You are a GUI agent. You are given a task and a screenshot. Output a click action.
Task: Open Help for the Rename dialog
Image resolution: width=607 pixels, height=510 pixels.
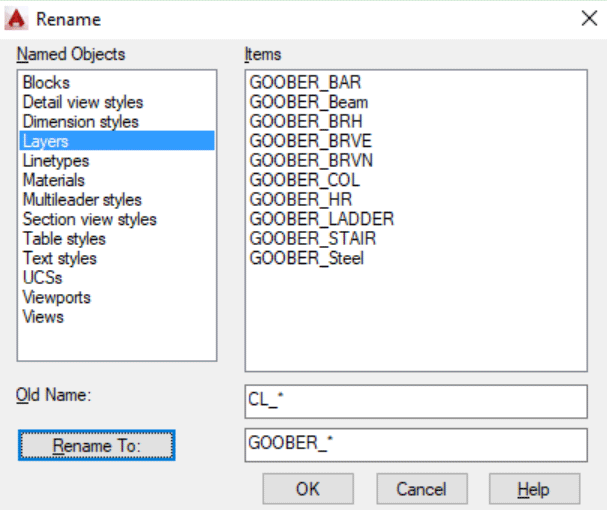coord(534,489)
